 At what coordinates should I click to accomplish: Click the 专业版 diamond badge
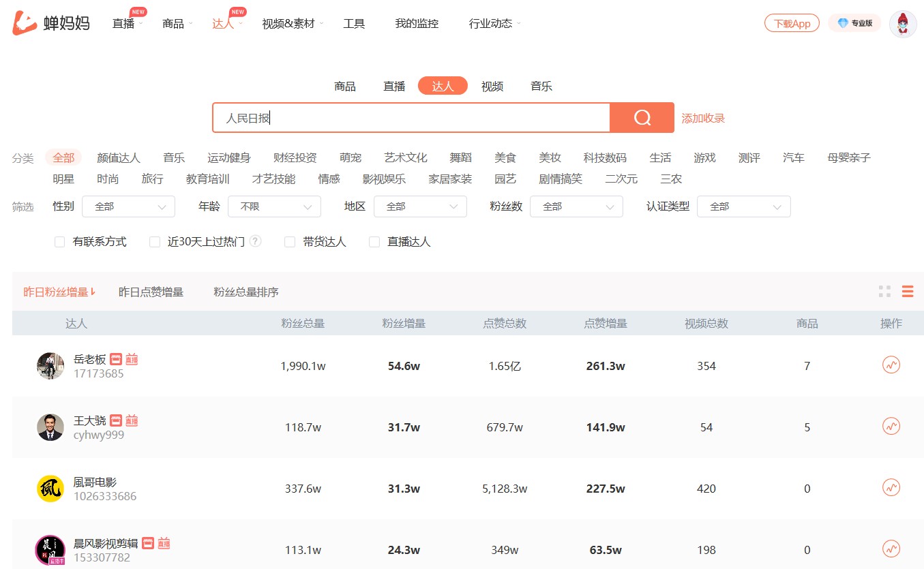(854, 23)
